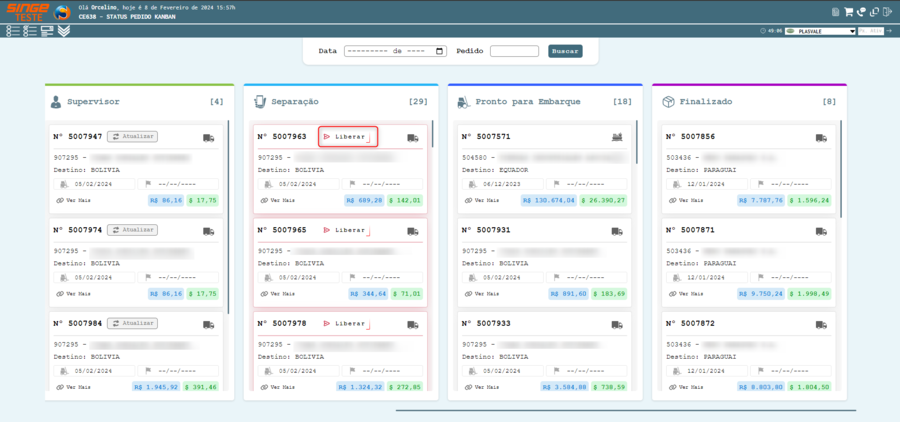Click the logout door icon
Screen dimensions: 900x422
pos(887,12)
